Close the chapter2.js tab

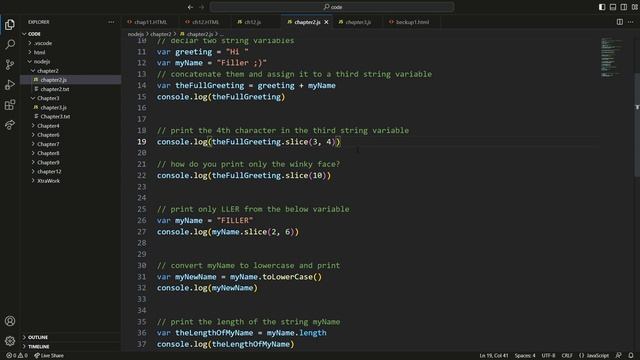[x=326, y=22]
